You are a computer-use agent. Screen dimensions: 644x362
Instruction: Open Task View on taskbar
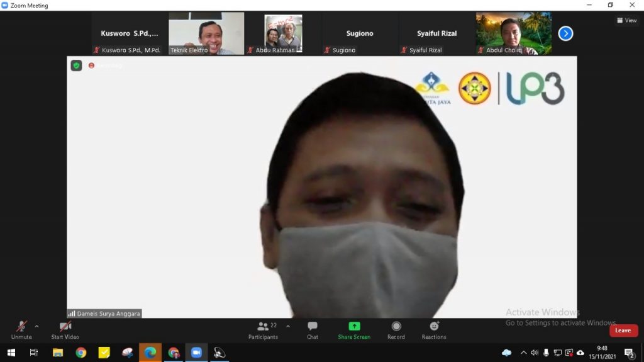(x=34, y=353)
